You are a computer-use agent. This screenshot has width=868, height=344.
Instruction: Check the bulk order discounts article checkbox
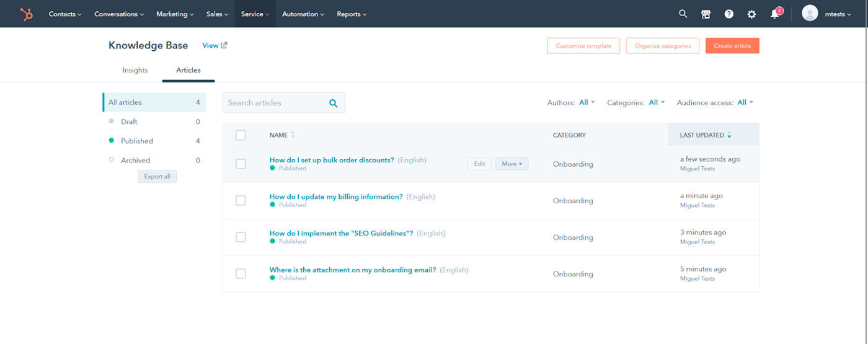pos(241,164)
